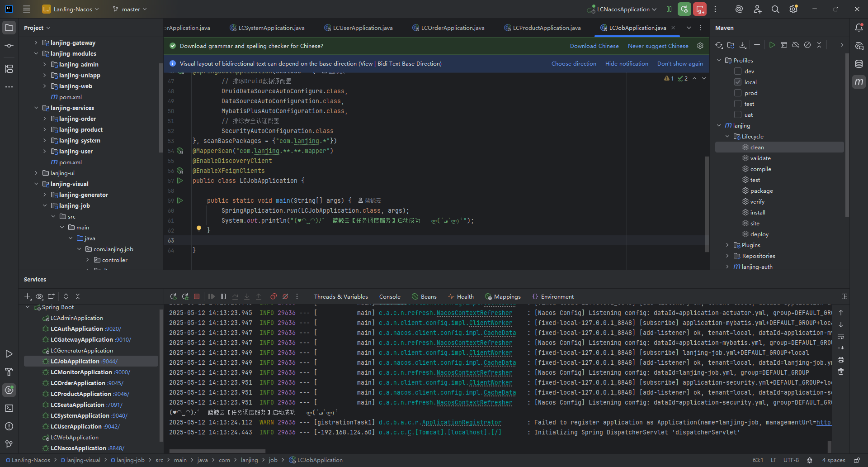Click the Problems tool window icon

pyautogui.click(x=9, y=426)
